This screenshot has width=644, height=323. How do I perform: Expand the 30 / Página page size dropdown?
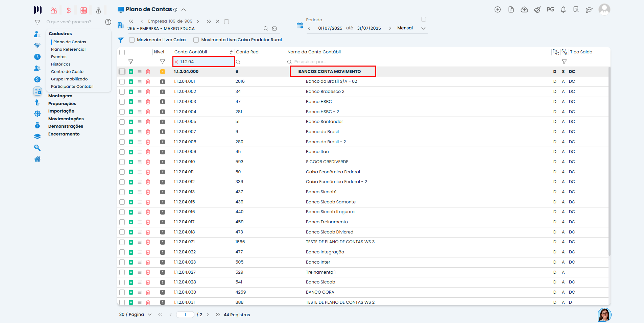pos(150,315)
